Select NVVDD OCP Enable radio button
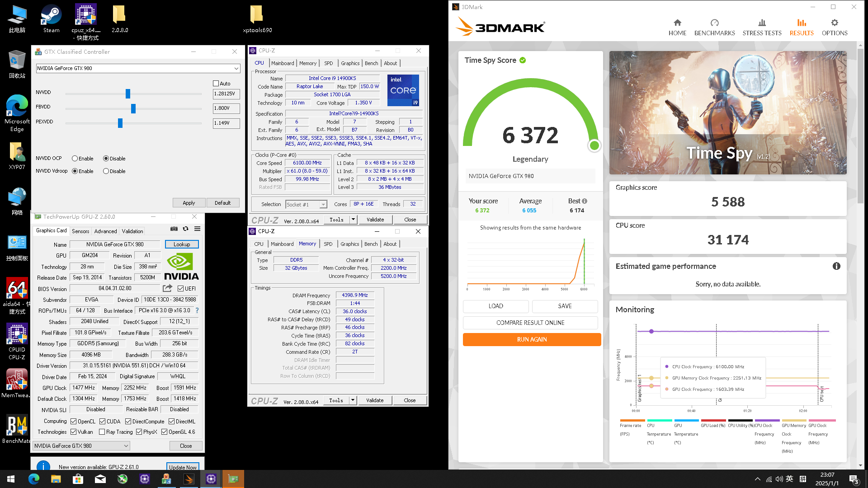 pos(75,159)
